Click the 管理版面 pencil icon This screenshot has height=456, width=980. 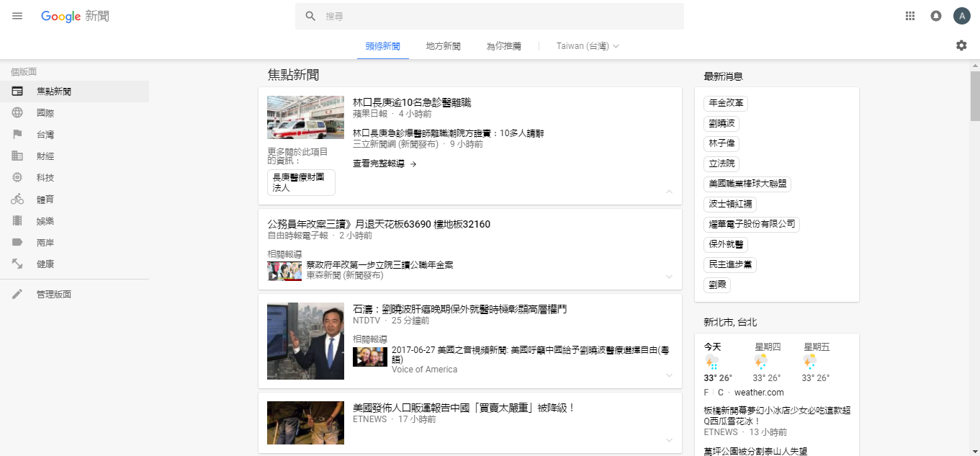pyautogui.click(x=17, y=294)
